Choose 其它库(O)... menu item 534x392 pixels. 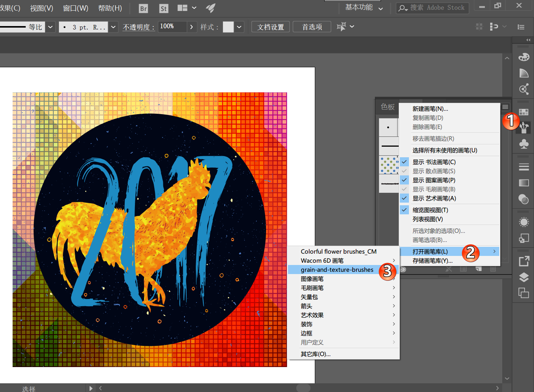(343, 354)
